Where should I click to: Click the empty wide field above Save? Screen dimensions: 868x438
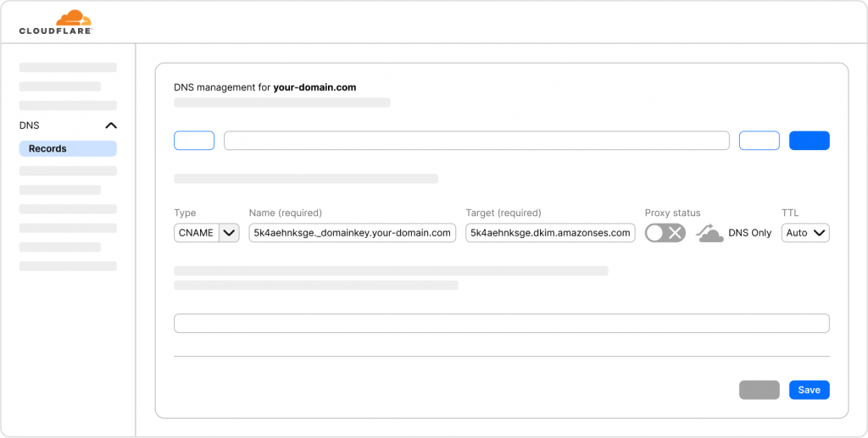[x=501, y=324]
